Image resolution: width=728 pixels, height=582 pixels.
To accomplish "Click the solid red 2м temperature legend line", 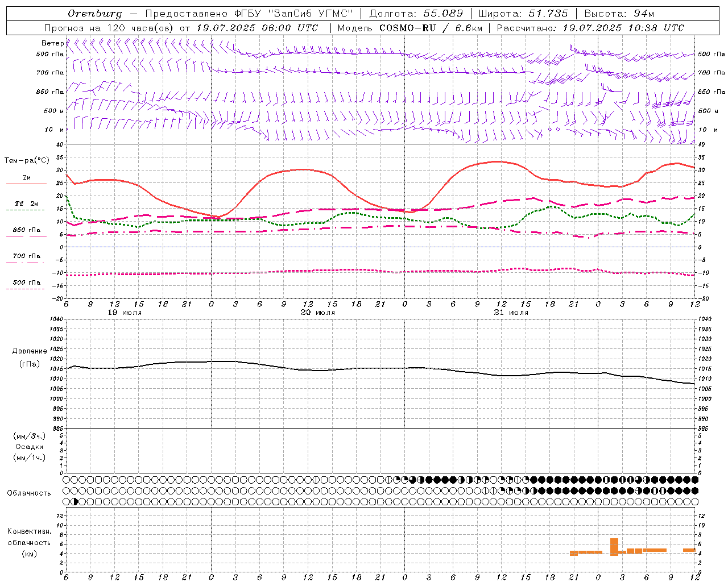I will (26, 184).
